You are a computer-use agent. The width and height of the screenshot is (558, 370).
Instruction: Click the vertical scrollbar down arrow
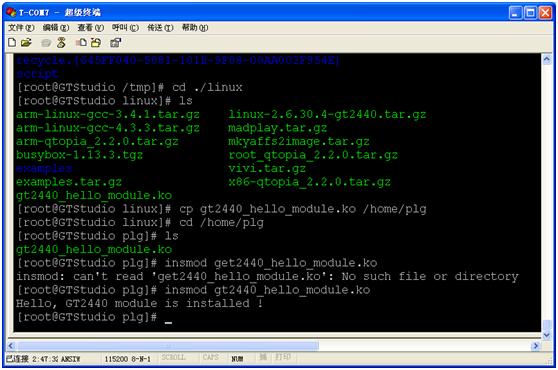[547, 335]
